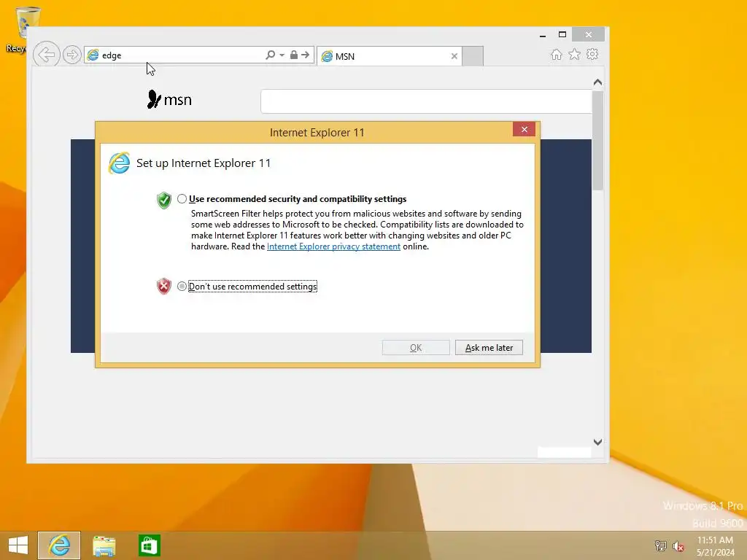Select 'Use recommended security and compatibility settings'
The image size is (747, 560).
tap(182, 198)
